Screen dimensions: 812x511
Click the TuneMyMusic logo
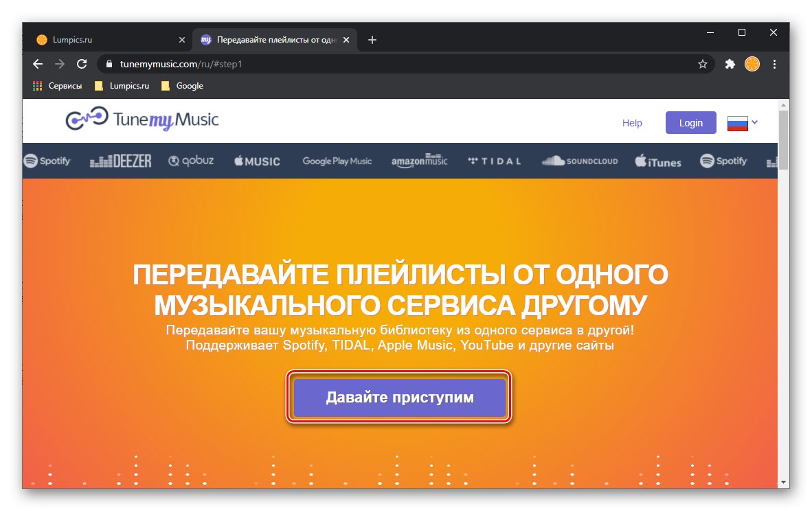click(142, 120)
